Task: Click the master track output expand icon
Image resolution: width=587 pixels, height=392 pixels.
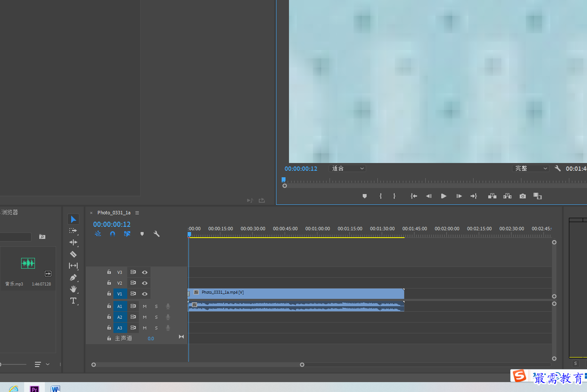Action: click(x=181, y=337)
